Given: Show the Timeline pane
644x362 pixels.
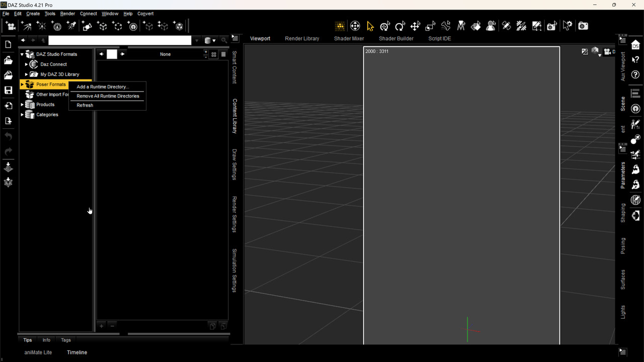Looking at the screenshot, I should [x=77, y=352].
